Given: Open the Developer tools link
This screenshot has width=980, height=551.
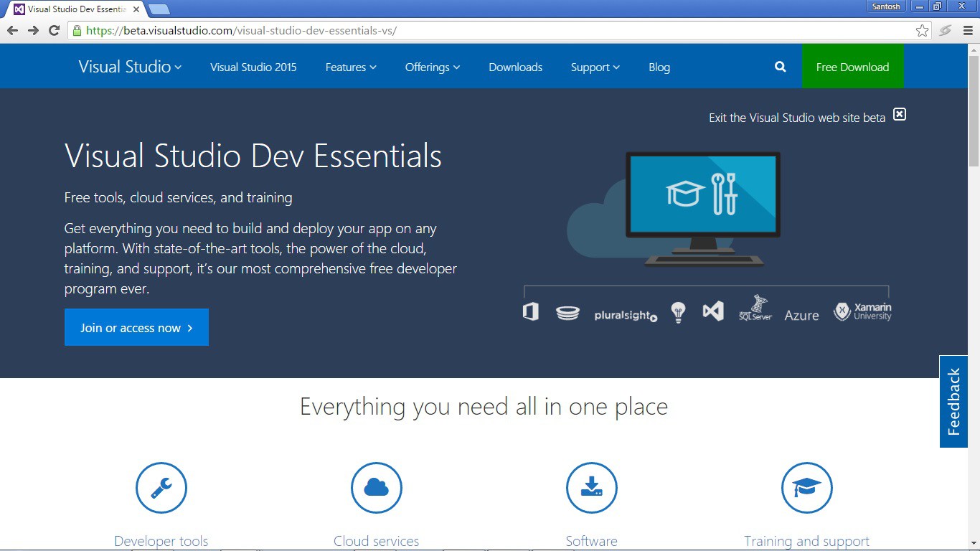Looking at the screenshot, I should point(161,542).
